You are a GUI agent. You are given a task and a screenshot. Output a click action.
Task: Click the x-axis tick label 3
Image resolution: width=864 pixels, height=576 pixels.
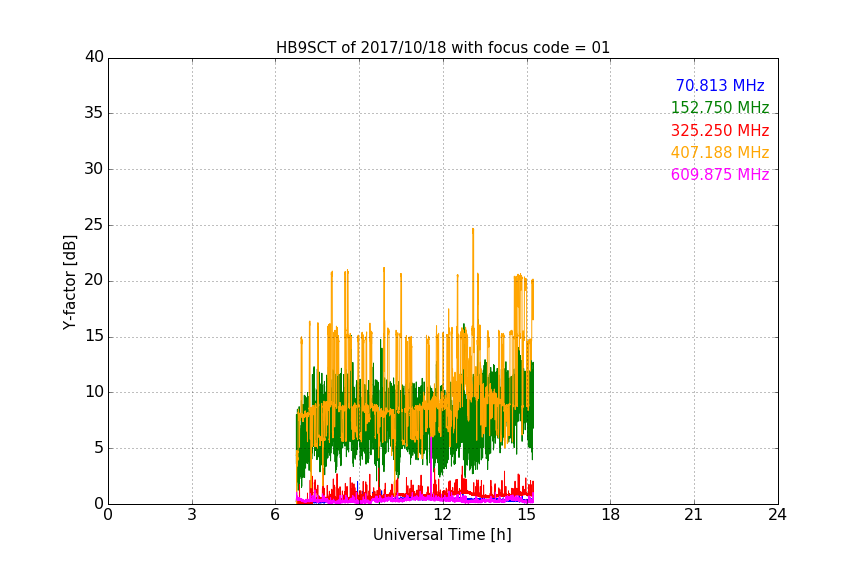tap(192, 515)
